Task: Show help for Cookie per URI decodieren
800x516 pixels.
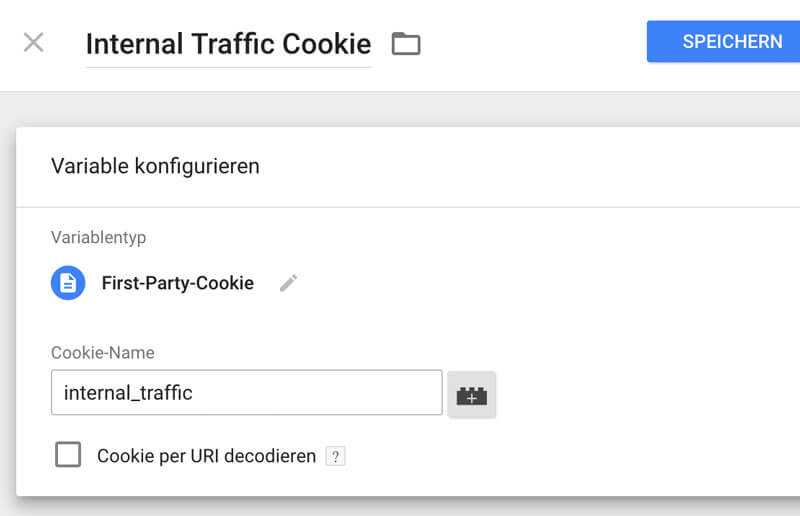Action: tap(335, 456)
